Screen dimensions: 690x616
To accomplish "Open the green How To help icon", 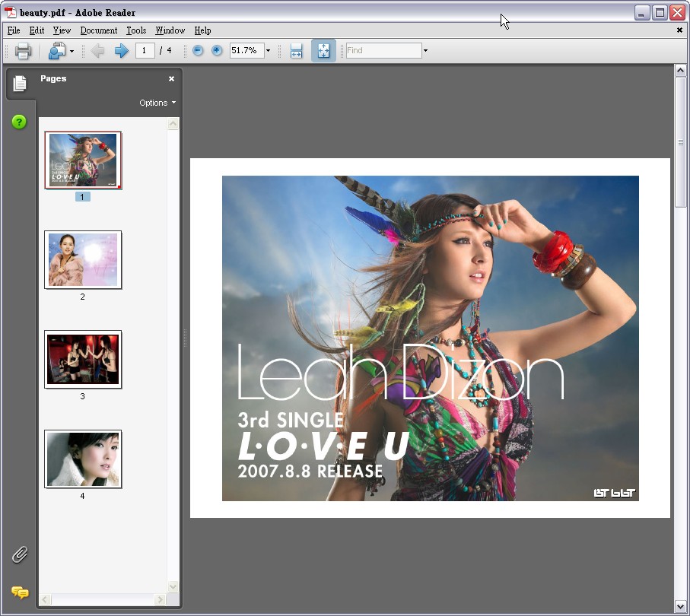I will [19, 122].
